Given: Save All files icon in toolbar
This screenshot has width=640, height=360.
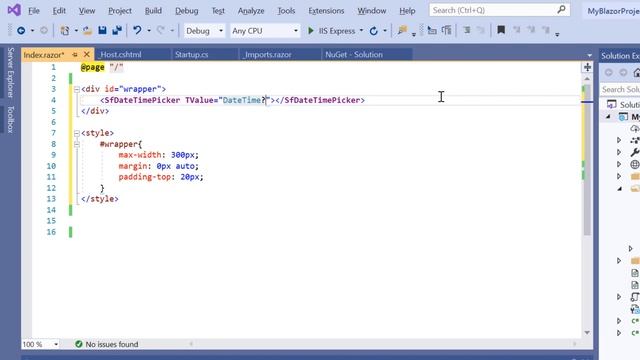Looking at the screenshot, I should tap(117, 31).
